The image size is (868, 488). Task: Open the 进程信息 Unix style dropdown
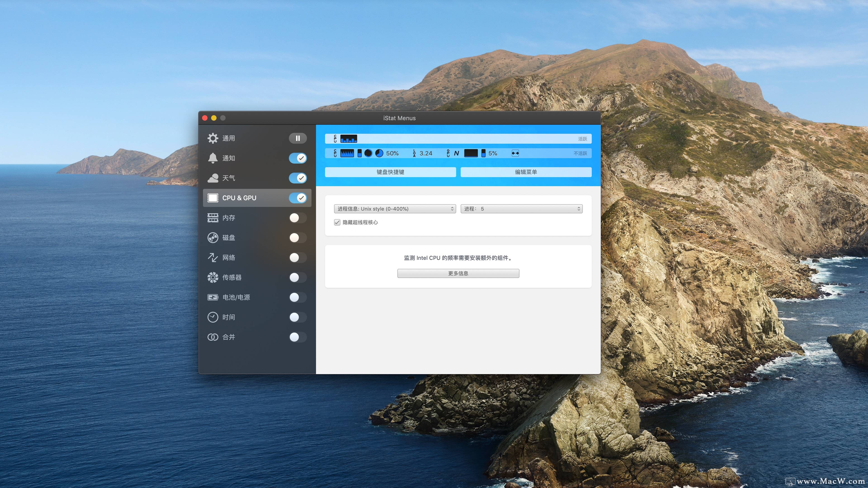(x=395, y=209)
